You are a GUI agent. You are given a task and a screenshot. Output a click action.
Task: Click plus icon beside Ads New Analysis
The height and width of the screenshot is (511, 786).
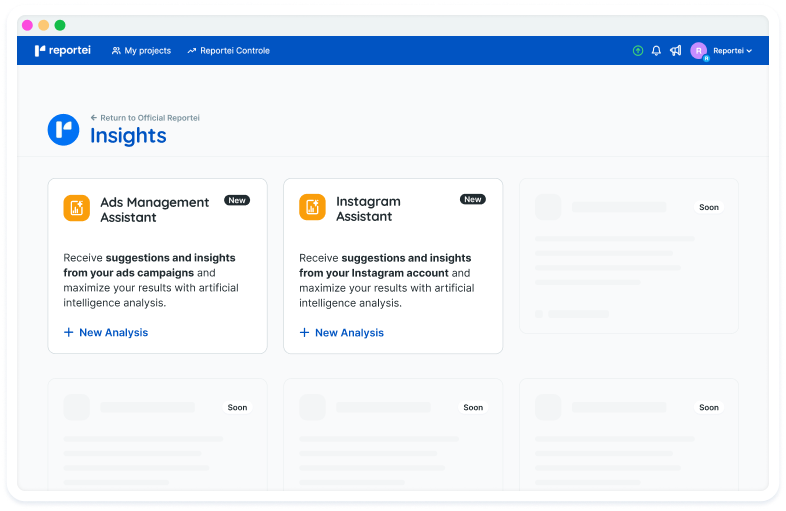pos(69,332)
